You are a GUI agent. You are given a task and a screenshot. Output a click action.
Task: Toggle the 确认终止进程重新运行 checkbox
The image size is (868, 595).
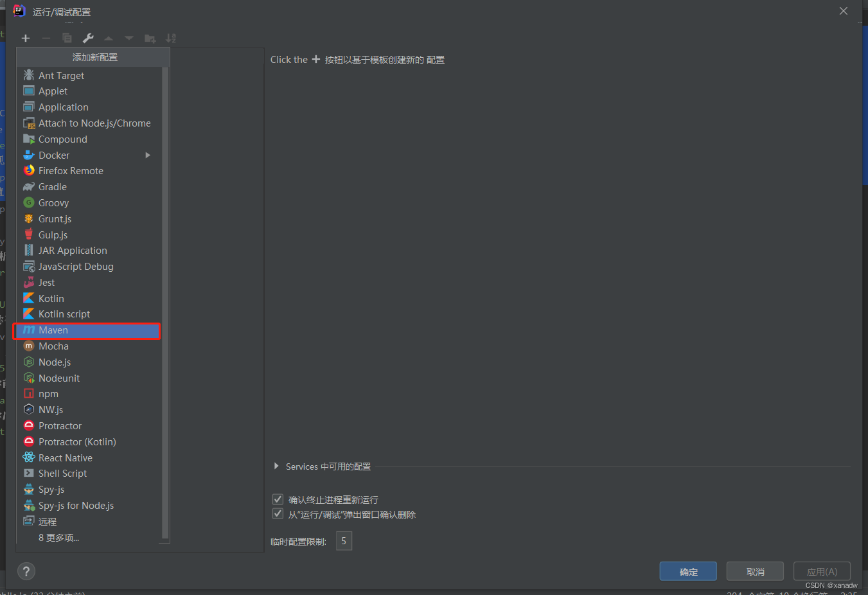tap(278, 499)
